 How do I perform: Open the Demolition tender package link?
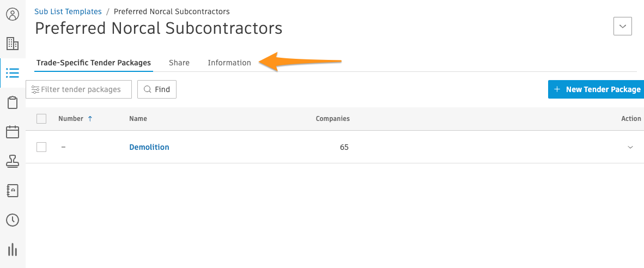click(x=149, y=147)
